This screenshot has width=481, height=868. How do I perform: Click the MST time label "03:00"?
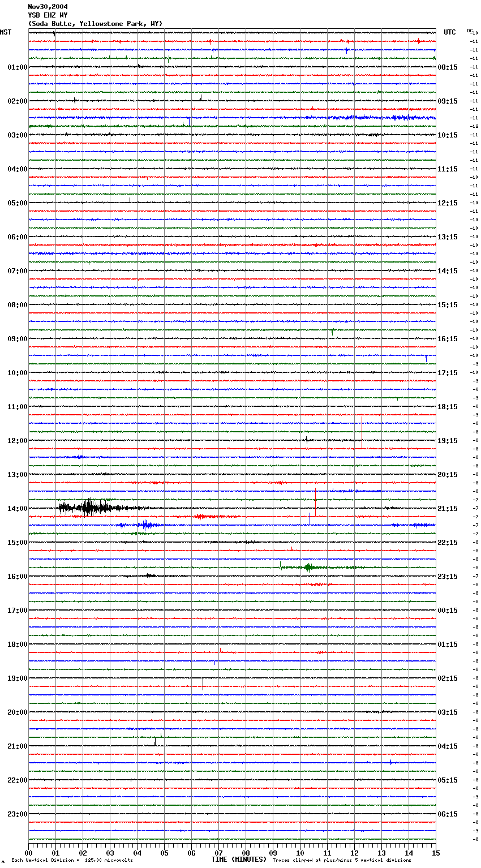pyautogui.click(x=18, y=135)
